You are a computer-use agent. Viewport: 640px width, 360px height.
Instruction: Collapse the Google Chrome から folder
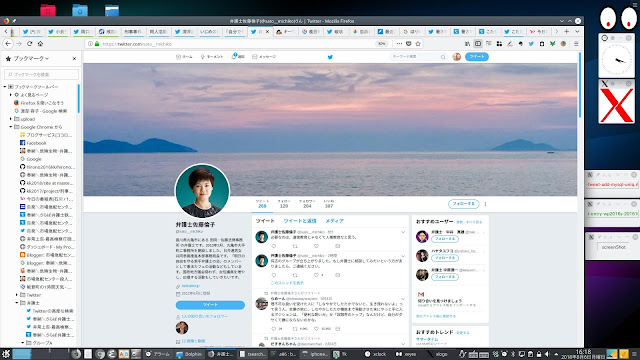11,127
